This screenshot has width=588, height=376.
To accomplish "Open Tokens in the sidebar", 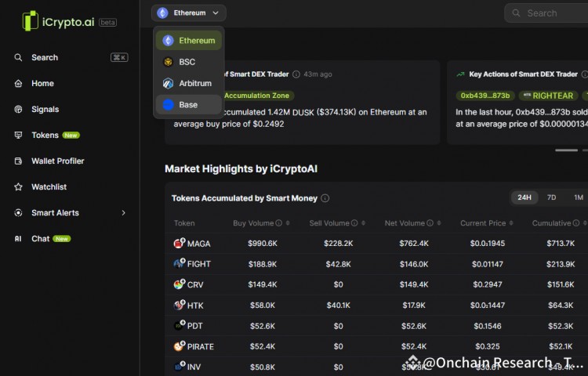I will click(45, 136).
